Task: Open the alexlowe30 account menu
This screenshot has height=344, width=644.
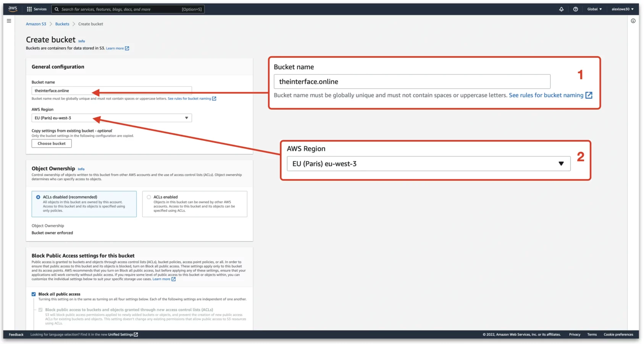Action: click(x=622, y=9)
